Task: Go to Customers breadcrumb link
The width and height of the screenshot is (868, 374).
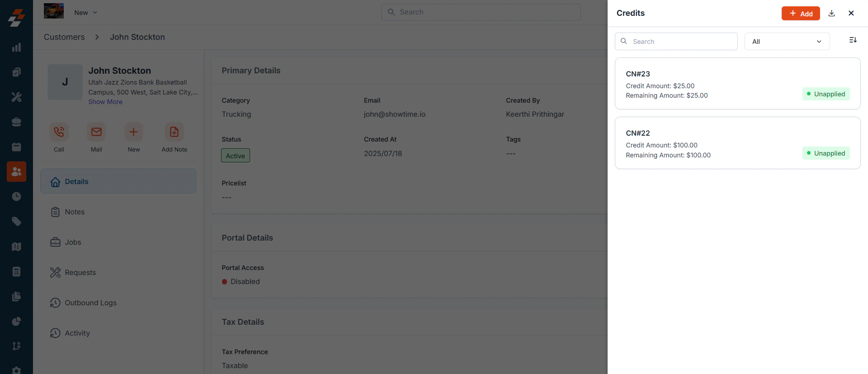Action: 64,37
